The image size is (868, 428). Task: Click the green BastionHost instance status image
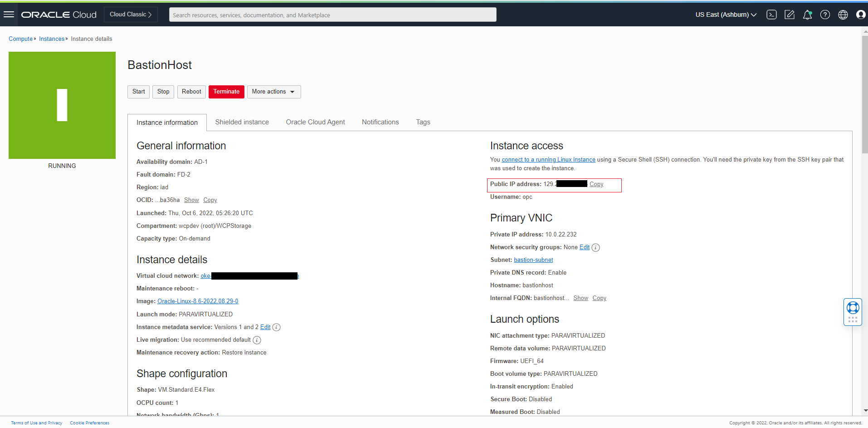point(62,105)
